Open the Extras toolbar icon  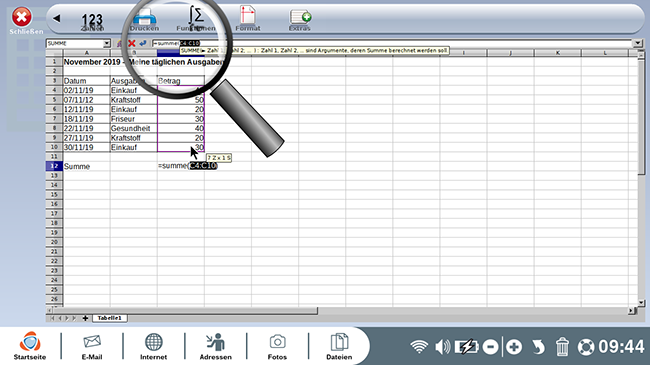point(300,20)
